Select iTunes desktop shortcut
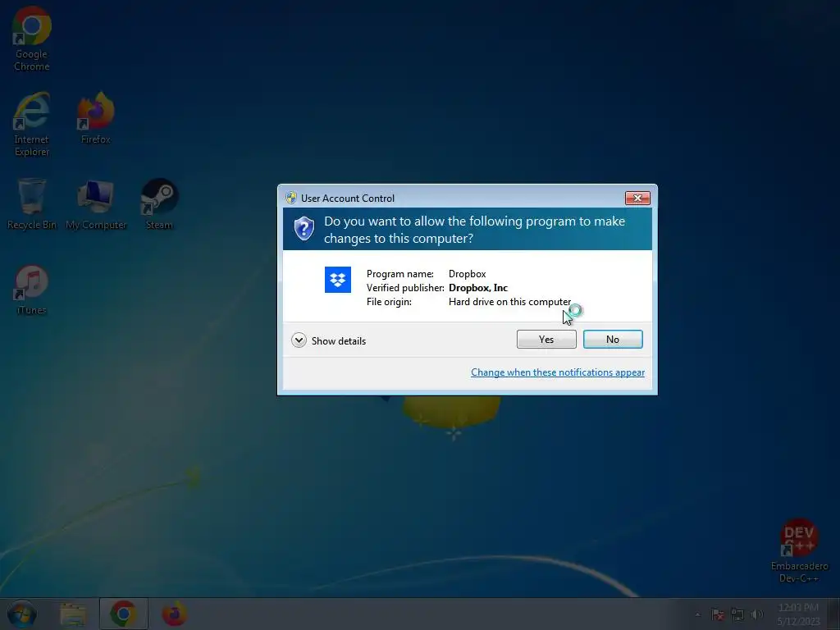Image resolution: width=840 pixels, height=630 pixels. pos(32,290)
